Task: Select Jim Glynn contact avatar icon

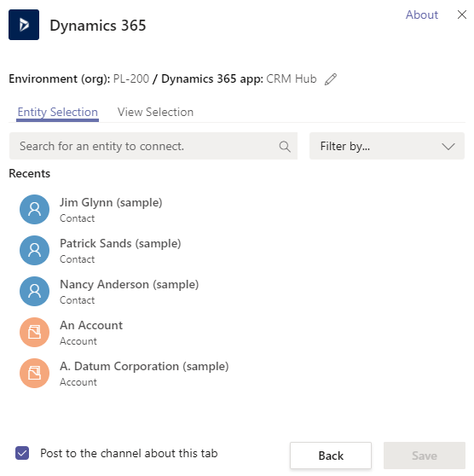Action: pos(34,210)
